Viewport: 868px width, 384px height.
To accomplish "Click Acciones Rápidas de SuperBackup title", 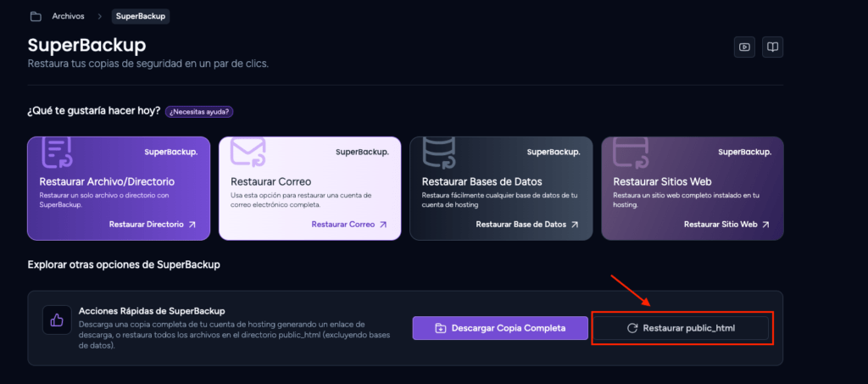I will [152, 311].
